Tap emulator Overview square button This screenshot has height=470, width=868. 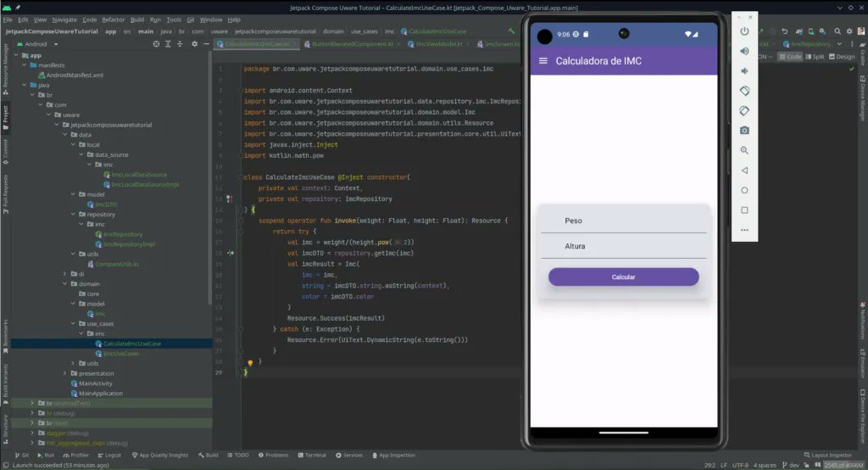(x=744, y=210)
